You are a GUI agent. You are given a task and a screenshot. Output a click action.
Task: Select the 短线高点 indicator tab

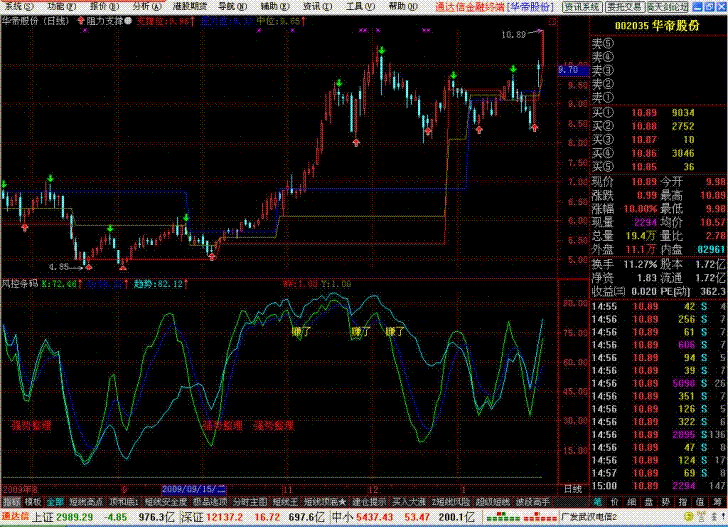pyautogui.click(x=87, y=500)
